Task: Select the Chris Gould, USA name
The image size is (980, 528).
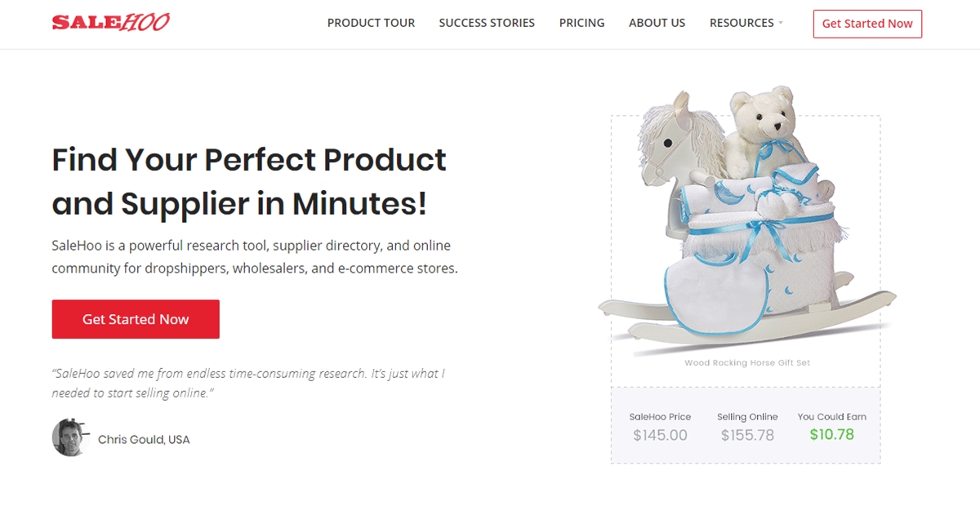Action: (x=144, y=439)
